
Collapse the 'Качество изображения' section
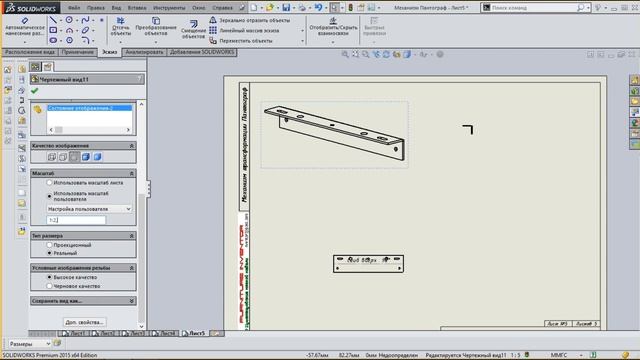[x=131, y=146]
